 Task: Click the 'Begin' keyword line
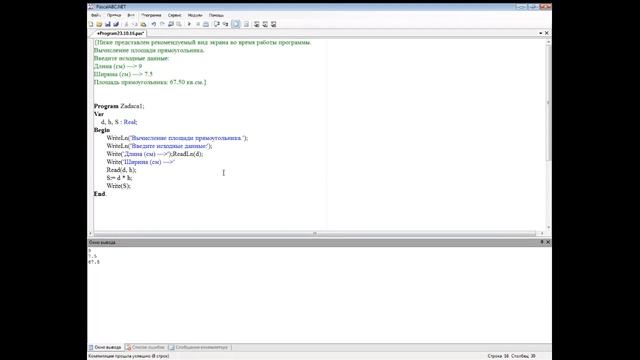coord(102,130)
